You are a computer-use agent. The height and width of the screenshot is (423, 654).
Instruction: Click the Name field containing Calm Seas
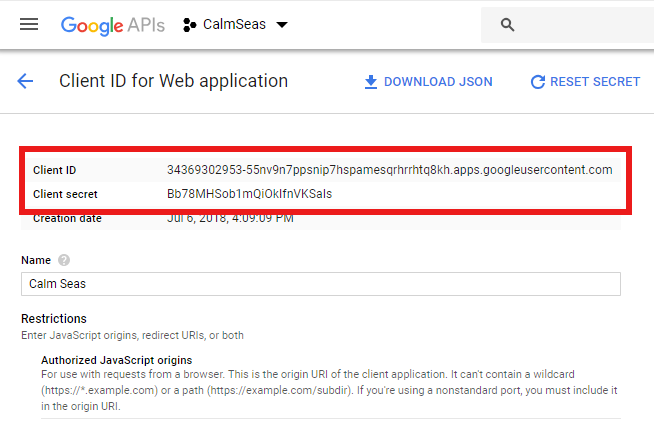coord(320,284)
